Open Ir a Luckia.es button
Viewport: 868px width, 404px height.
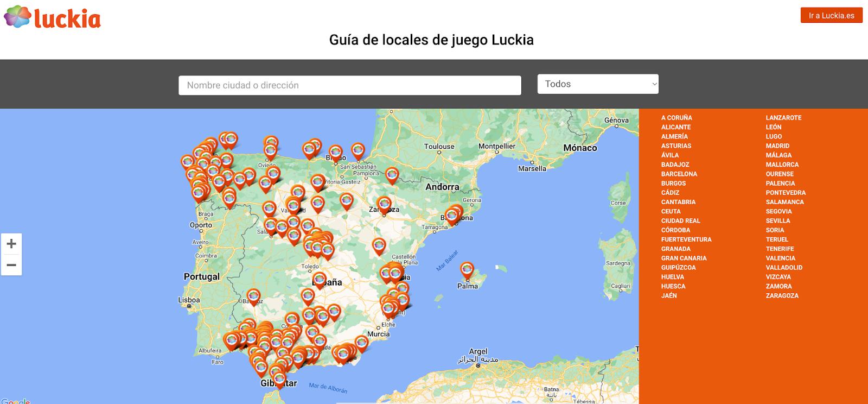click(831, 15)
